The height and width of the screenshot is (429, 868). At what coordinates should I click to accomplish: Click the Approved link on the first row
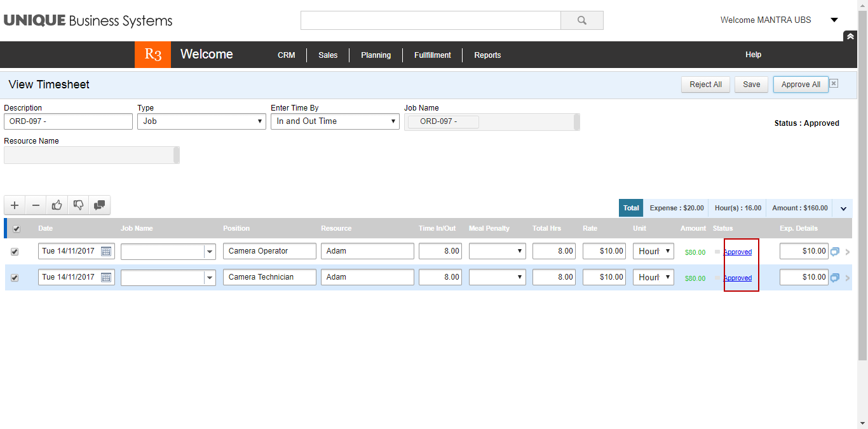738,252
